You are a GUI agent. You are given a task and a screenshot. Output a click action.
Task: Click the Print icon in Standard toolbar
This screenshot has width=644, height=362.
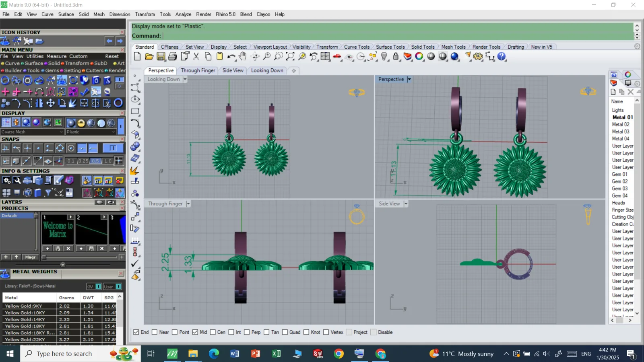[173, 57]
